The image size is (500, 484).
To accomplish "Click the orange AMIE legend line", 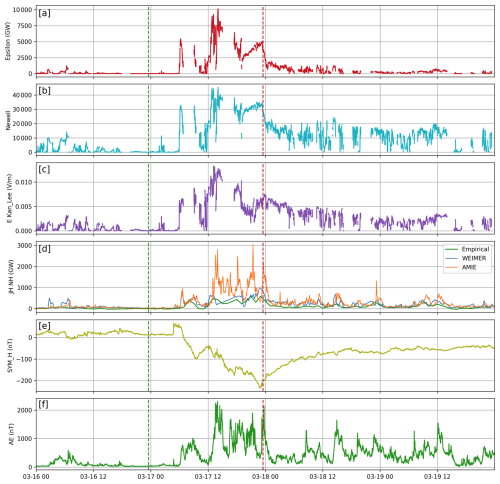I will [x=451, y=267].
